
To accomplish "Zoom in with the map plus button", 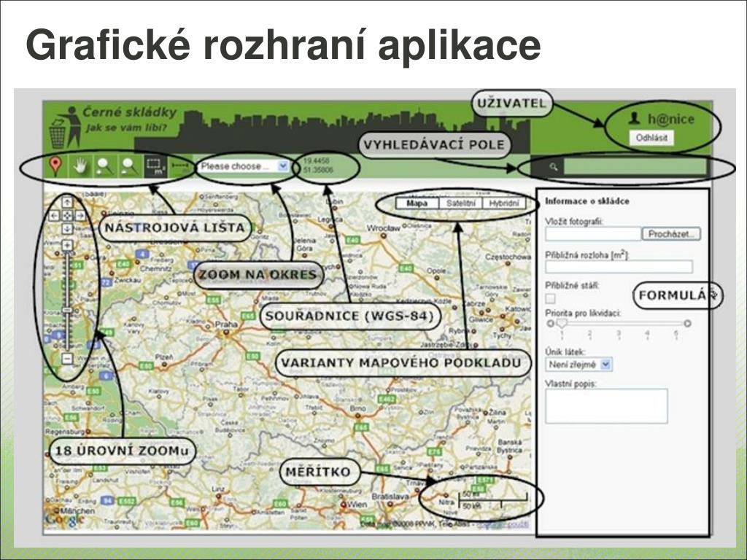I will (x=67, y=246).
